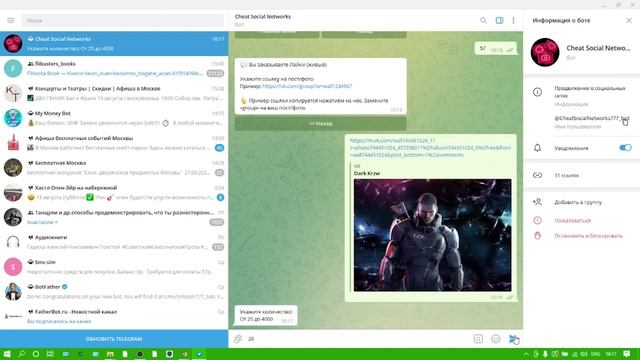Open the Windows notification center icon
640x360 pixels.
627,354
